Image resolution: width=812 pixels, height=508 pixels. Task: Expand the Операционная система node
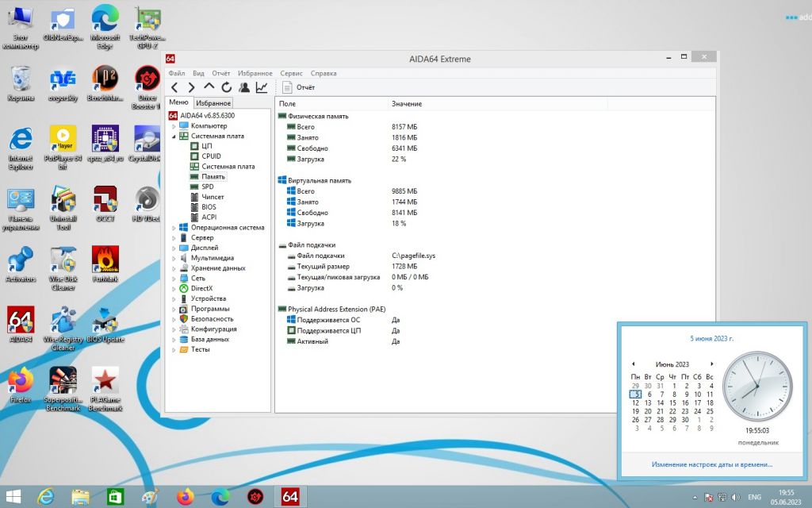(174, 228)
